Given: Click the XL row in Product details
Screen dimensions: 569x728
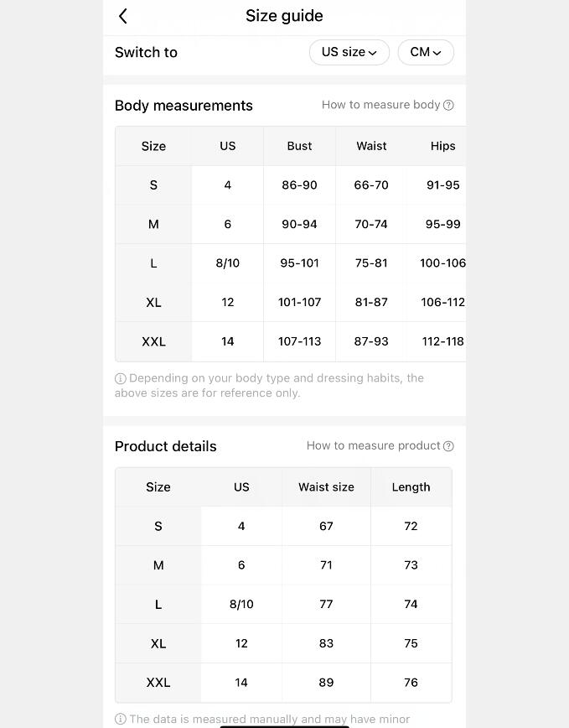Looking at the screenshot, I should coord(158,643).
